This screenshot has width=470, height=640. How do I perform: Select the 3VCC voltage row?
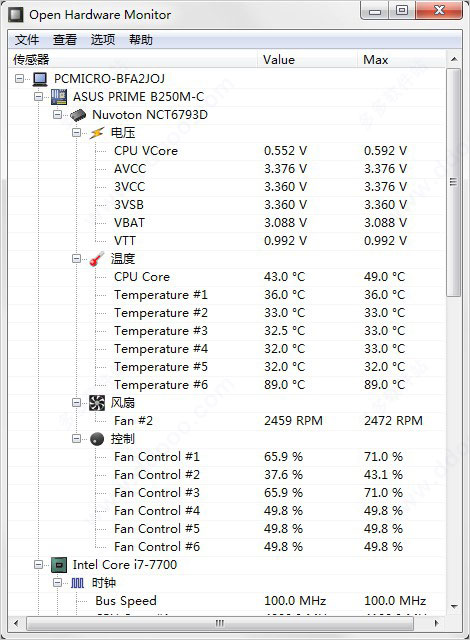[x=227, y=187]
